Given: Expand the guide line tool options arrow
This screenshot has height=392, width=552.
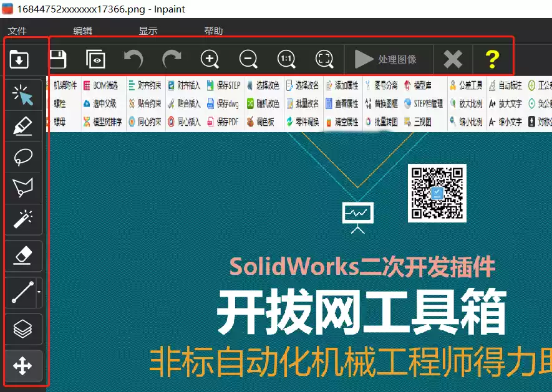Looking at the screenshot, I should pos(39,292).
